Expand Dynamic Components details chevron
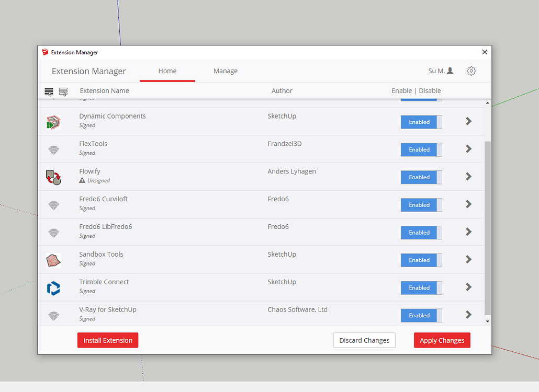Screen dimensions: 539x392 pyautogui.click(x=468, y=121)
